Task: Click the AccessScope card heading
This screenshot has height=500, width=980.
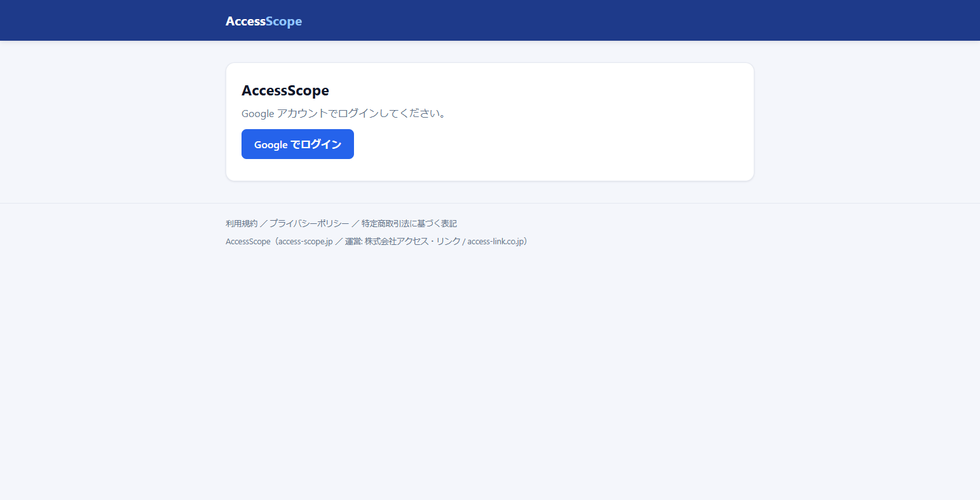Action: point(285,90)
